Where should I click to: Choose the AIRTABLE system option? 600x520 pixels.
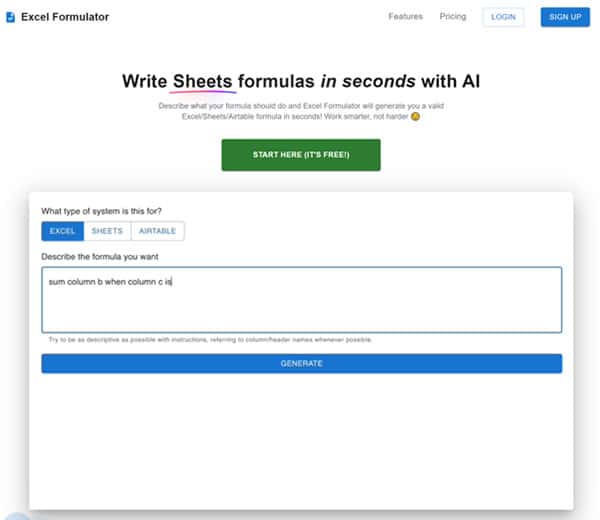[157, 231]
